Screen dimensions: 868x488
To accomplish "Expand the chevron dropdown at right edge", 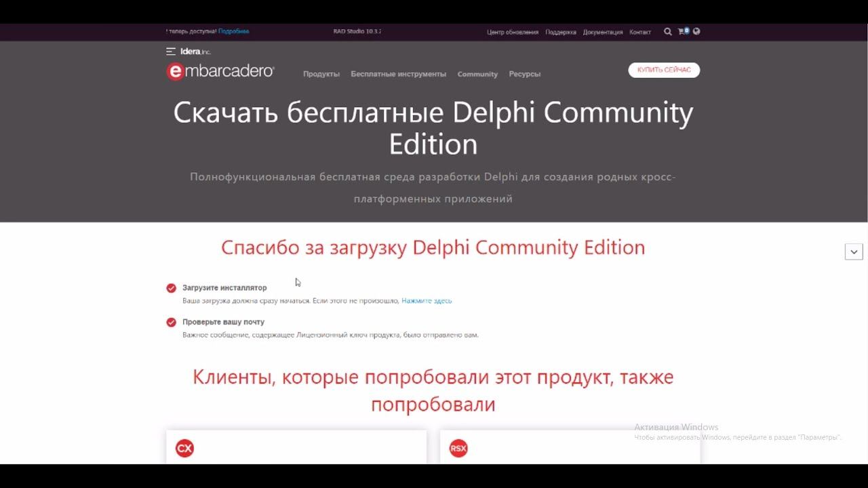I will 854,251.
